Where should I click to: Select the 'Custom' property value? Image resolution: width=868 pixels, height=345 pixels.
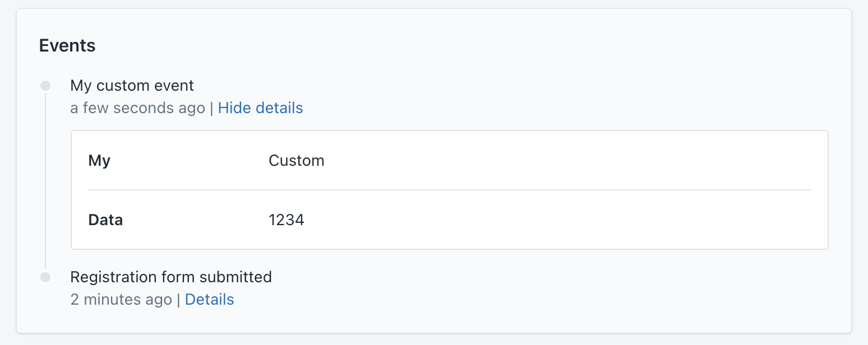pos(297,160)
